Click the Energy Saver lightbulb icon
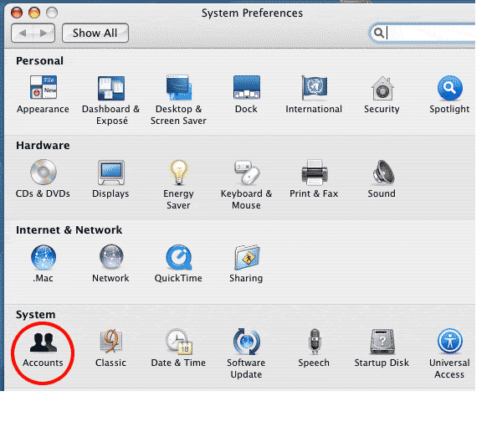The height and width of the screenshot is (448, 502). pos(178,173)
